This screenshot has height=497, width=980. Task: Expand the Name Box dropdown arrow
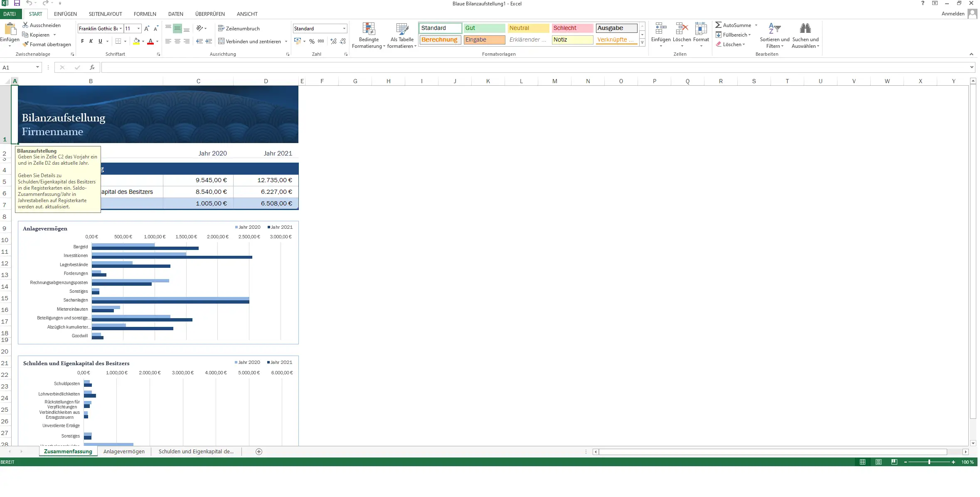pos(37,67)
